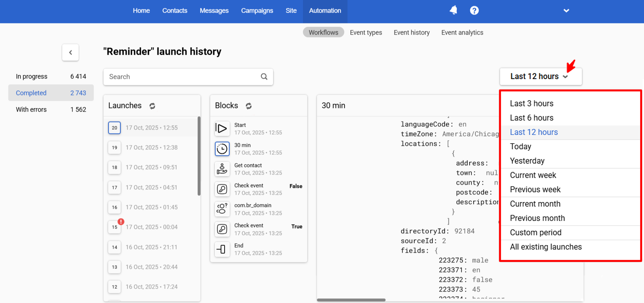This screenshot has height=303, width=644.
Task: Click the directoryId 92184 value
Action: pos(464,231)
